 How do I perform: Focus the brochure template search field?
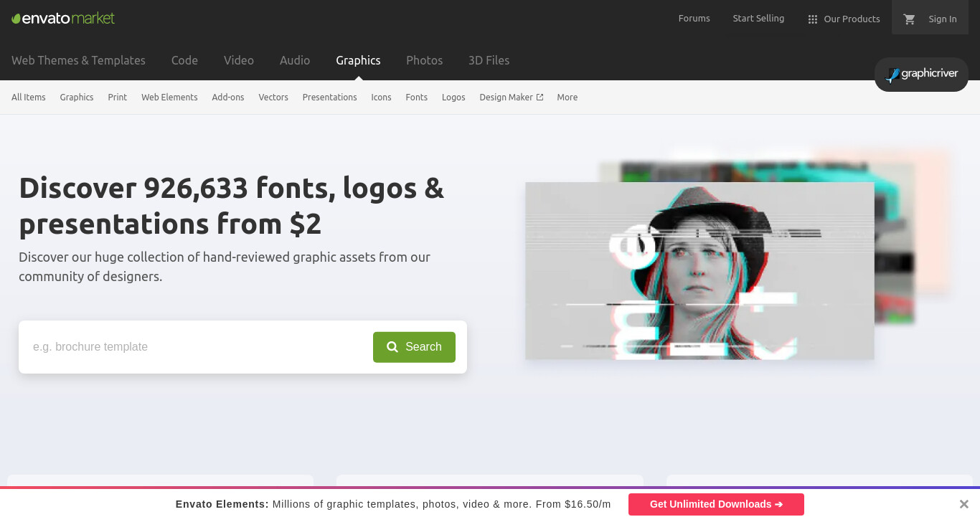coord(196,347)
